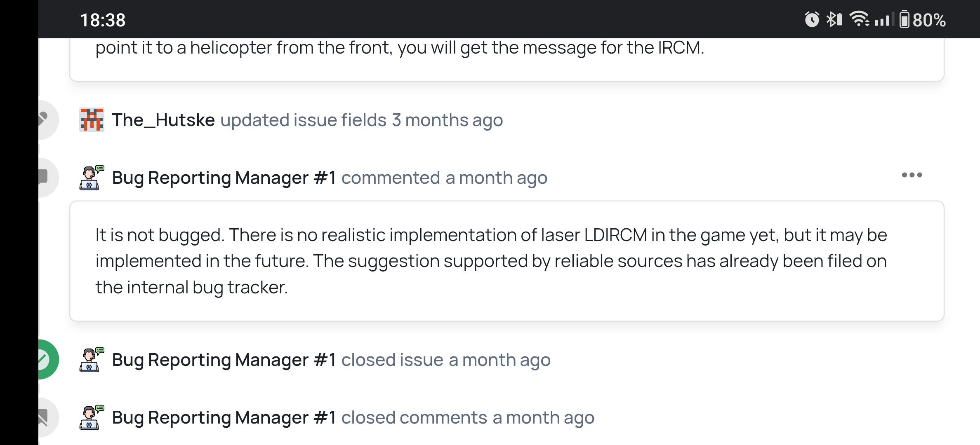
Task: Tap the Wi-Fi status icon
Action: point(859,19)
